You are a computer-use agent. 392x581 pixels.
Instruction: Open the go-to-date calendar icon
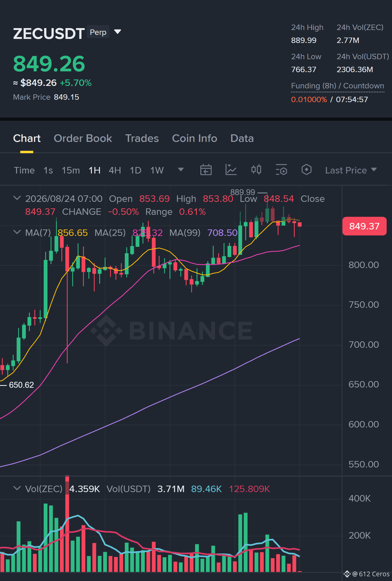point(206,170)
